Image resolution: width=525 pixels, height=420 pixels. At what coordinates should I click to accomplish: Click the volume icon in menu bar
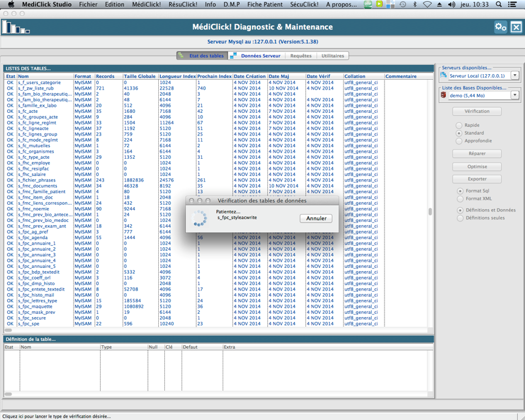[451, 4]
